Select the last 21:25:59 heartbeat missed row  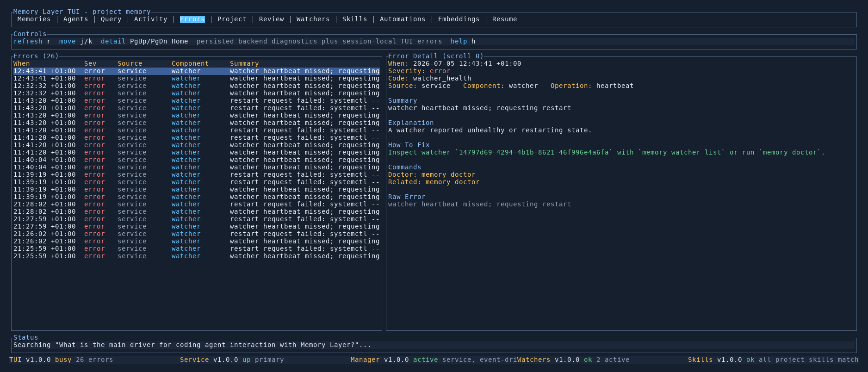(197, 256)
